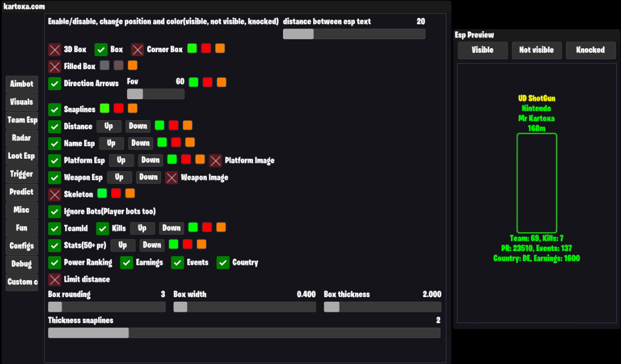The image size is (621, 364).
Task: Enable Corner Box checkbox
Action: point(137,49)
